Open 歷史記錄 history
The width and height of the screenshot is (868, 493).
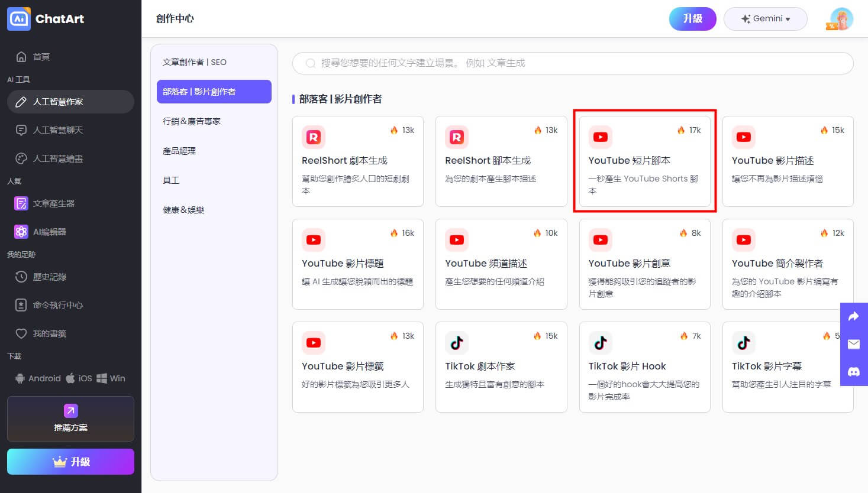70,277
